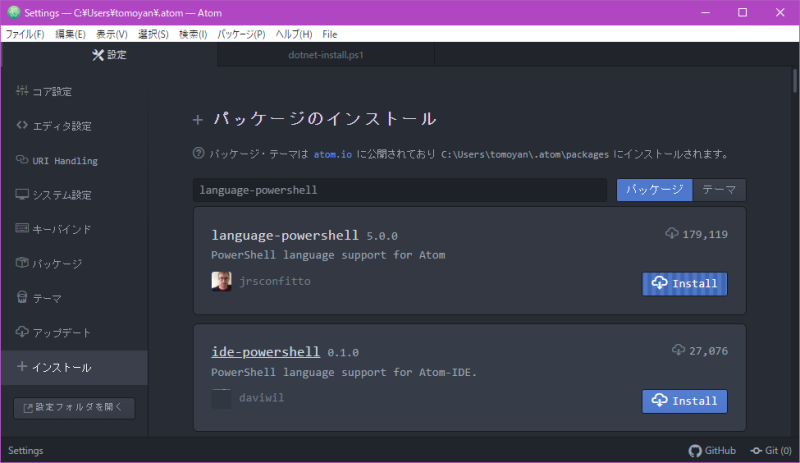
Task: Click Git (0) in the status bar
Action: point(771,451)
